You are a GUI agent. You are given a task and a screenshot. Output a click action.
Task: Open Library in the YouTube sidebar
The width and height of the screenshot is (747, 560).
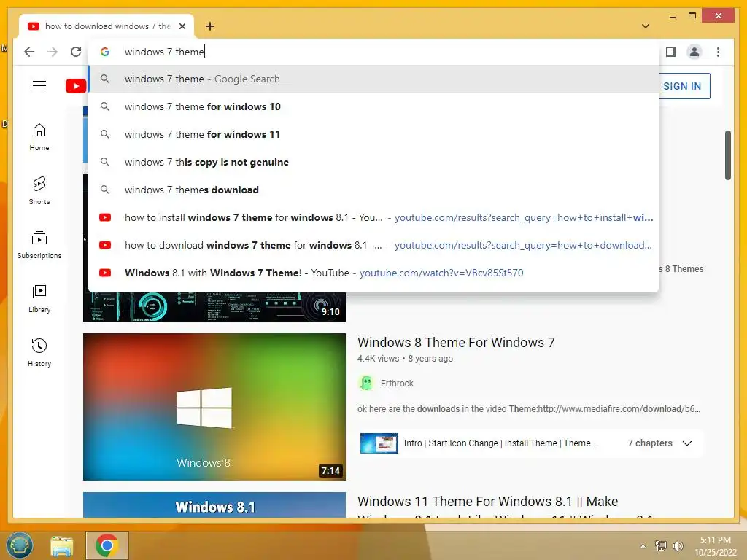[39, 298]
